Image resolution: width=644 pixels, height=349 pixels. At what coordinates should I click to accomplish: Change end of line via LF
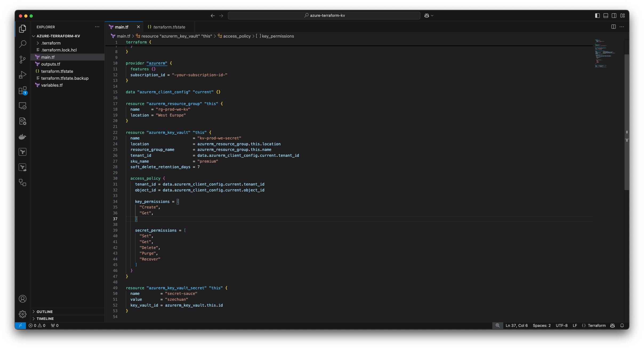click(575, 326)
